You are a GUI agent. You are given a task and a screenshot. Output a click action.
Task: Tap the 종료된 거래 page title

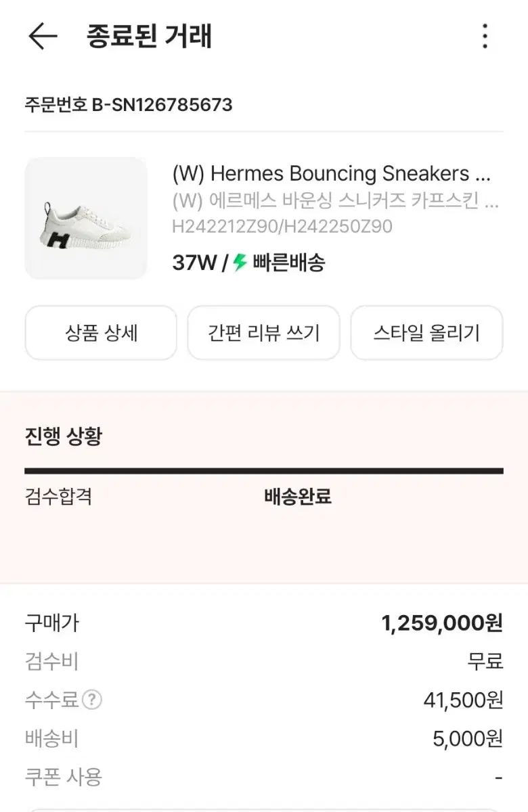tap(150, 37)
